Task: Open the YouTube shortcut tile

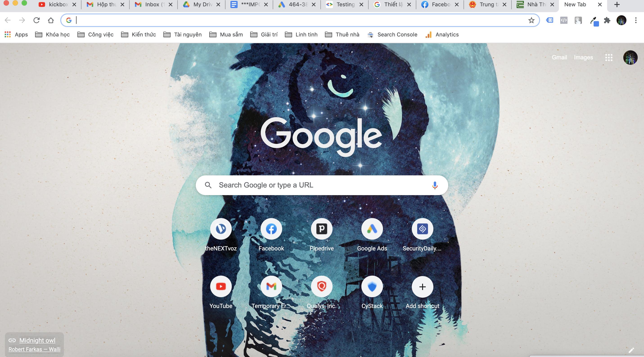Action: 221,292
